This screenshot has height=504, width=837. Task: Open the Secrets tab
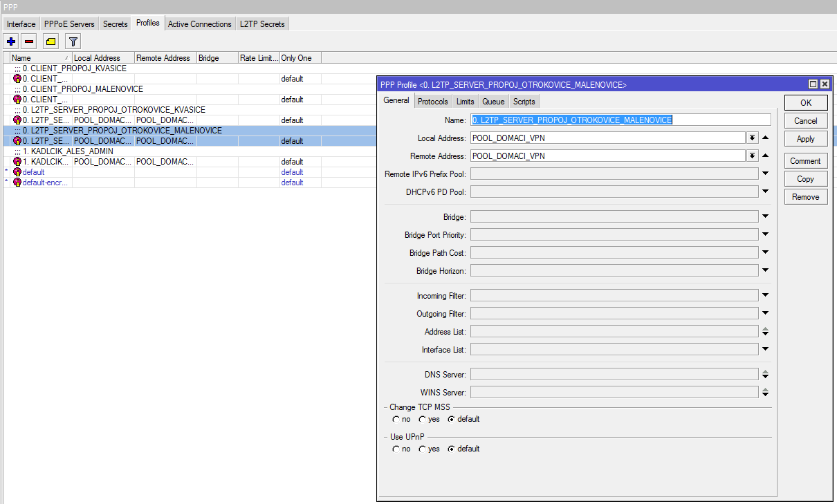pyautogui.click(x=116, y=24)
